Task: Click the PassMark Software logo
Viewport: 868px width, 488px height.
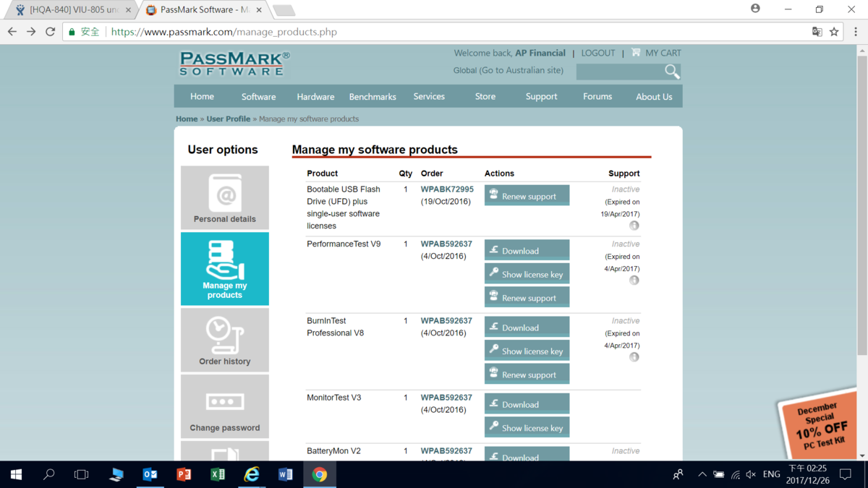Action: click(234, 64)
